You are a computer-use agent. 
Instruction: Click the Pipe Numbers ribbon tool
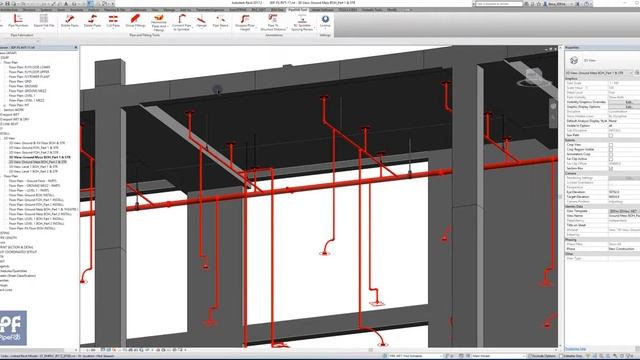tap(18, 21)
